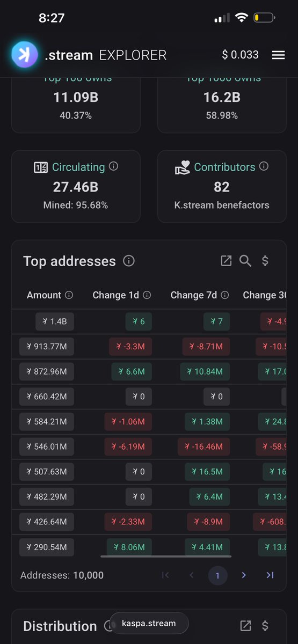This screenshot has height=644, width=298.
Task: Toggle dollar values in Distribution
Action: [265, 625]
